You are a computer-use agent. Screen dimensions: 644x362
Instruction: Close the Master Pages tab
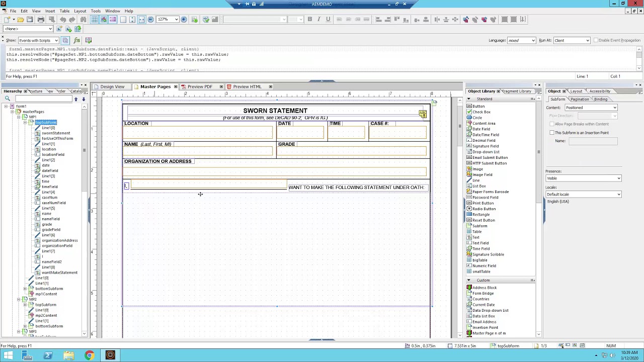coord(175,87)
